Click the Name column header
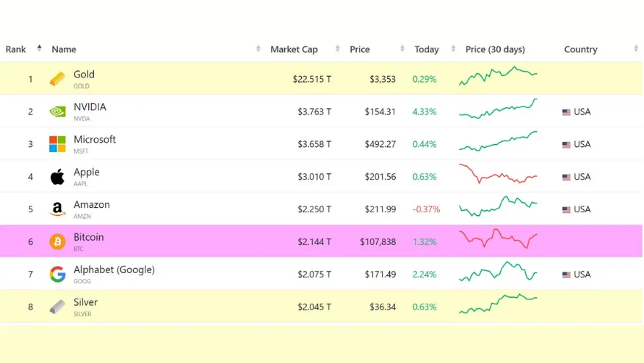The height and width of the screenshot is (363, 644). 64,49
